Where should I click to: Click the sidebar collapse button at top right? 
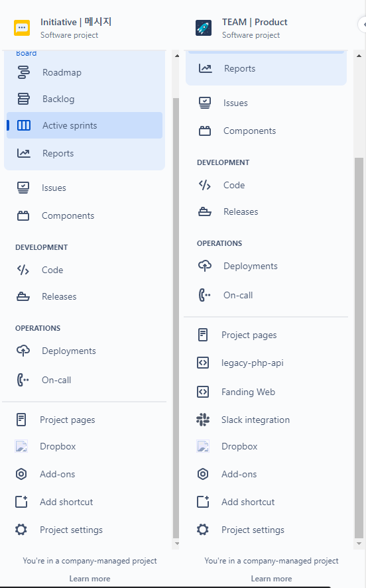[363, 25]
